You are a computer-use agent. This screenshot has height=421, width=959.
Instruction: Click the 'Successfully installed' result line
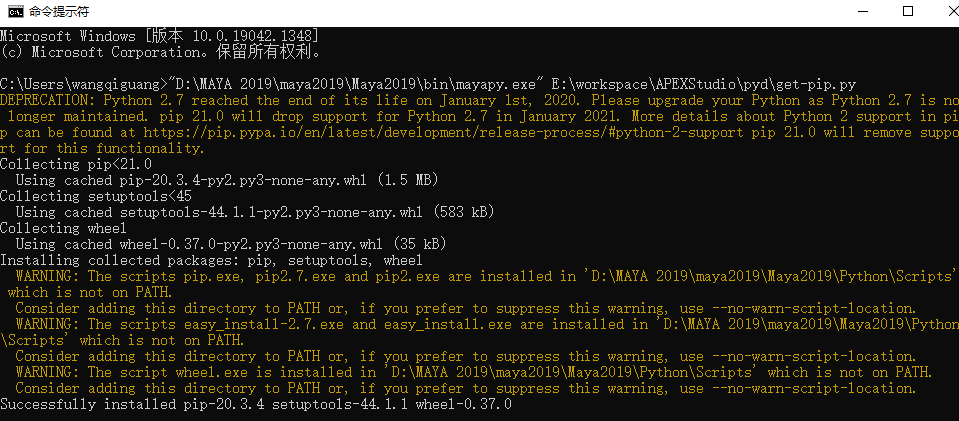pos(256,404)
